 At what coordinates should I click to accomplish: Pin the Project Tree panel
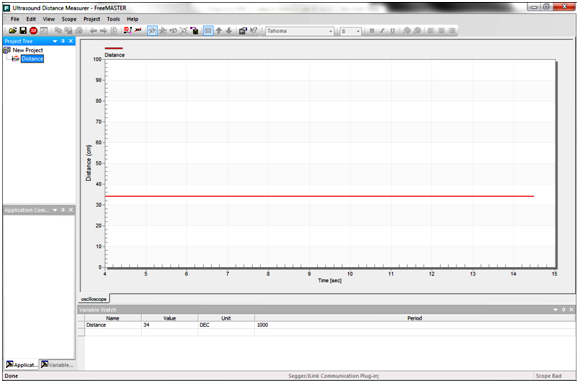[x=63, y=41]
